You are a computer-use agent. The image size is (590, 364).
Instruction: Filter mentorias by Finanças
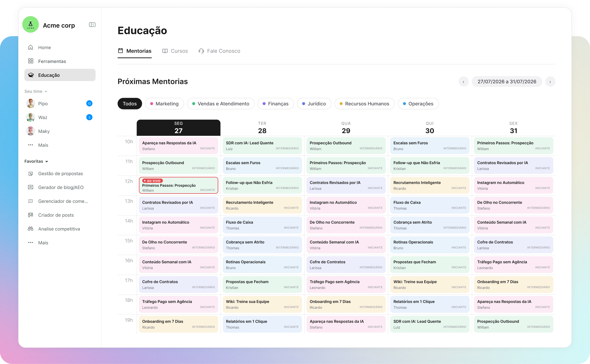pyautogui.click(x=276, y=104)
